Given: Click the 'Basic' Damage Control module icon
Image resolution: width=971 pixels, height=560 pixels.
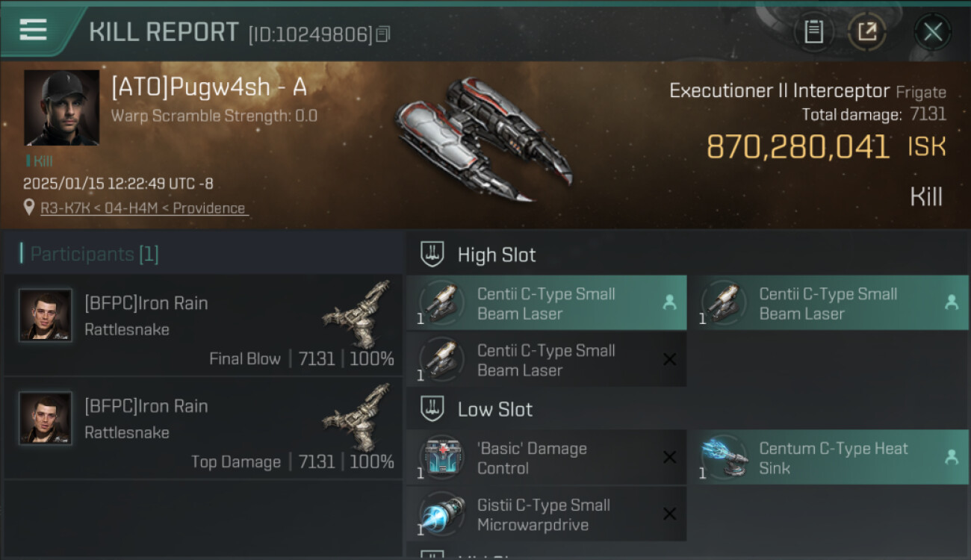Looking at the screenshot, I should [442, 458].
